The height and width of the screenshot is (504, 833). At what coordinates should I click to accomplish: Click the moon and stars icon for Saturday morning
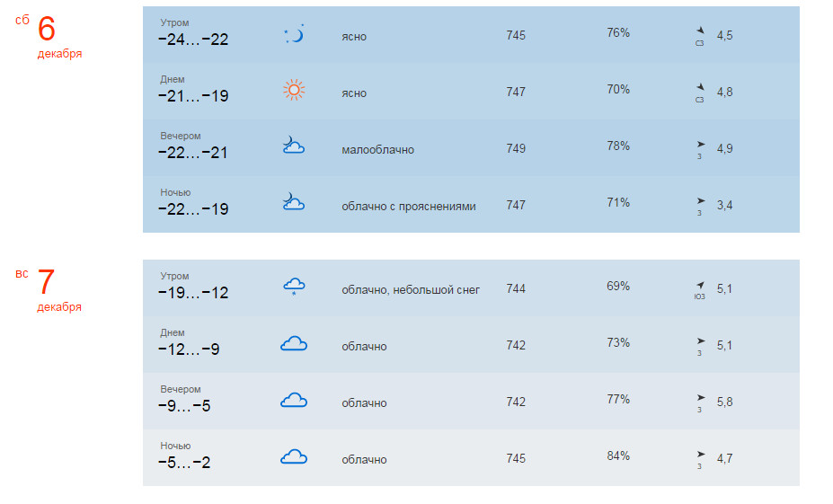point(294,34)
